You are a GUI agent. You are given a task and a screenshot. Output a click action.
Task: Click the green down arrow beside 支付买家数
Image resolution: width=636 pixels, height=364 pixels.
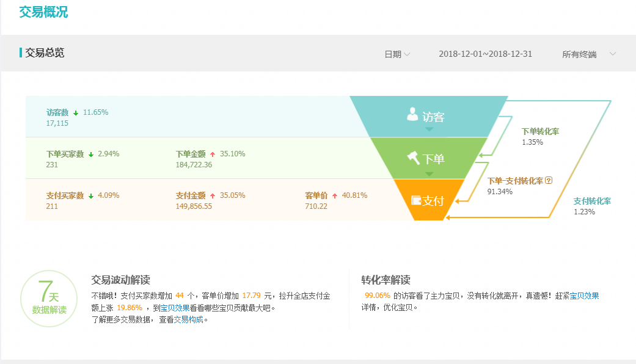pyautogui.click(x=91, y=196)
